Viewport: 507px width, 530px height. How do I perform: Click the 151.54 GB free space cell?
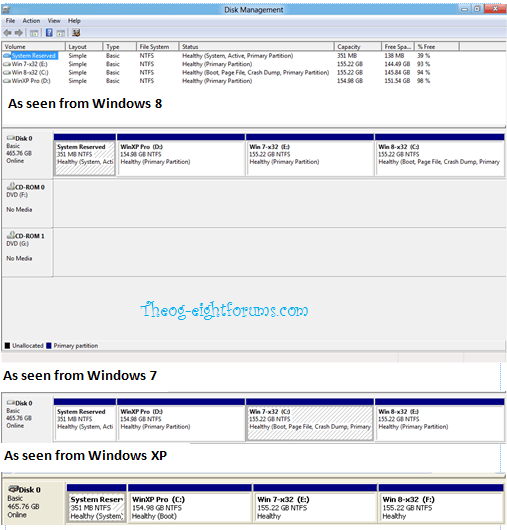(397, 81)
